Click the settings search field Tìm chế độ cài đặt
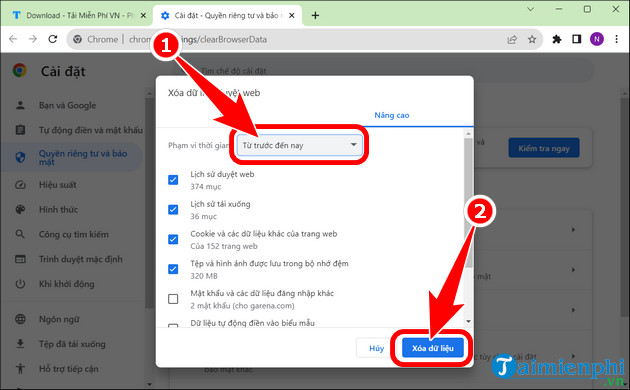This screenshot has width=630, height=390. 384,71
